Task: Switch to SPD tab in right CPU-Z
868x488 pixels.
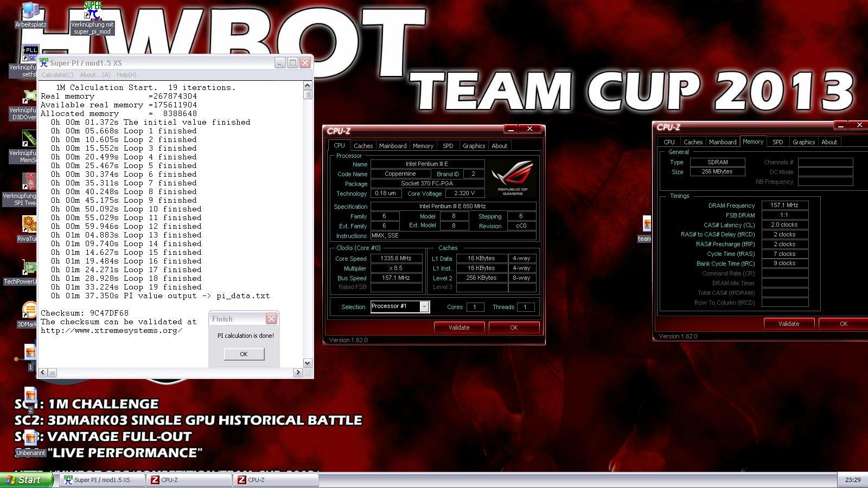Action: [x=778, y=142]
